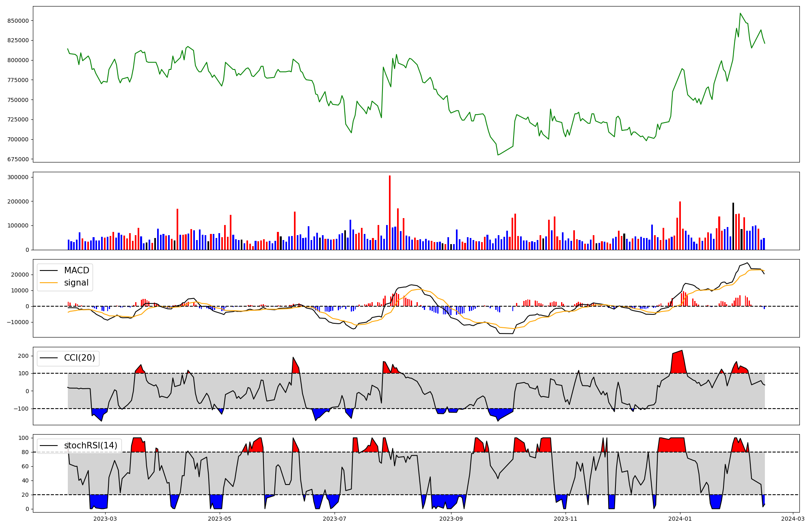Click the 200 CCI axis label
This screenshot has height=528, width=812.
pos(24,356)
